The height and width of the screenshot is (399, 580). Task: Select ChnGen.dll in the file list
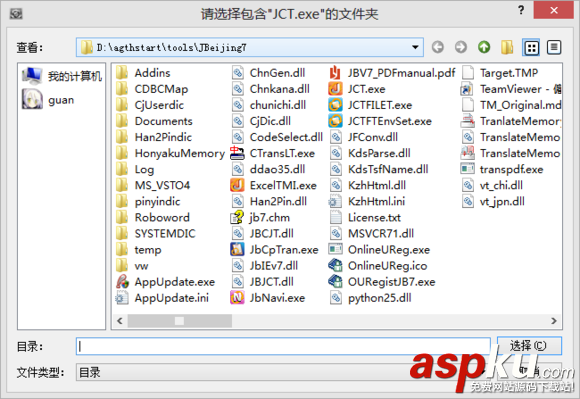point(269,73)
